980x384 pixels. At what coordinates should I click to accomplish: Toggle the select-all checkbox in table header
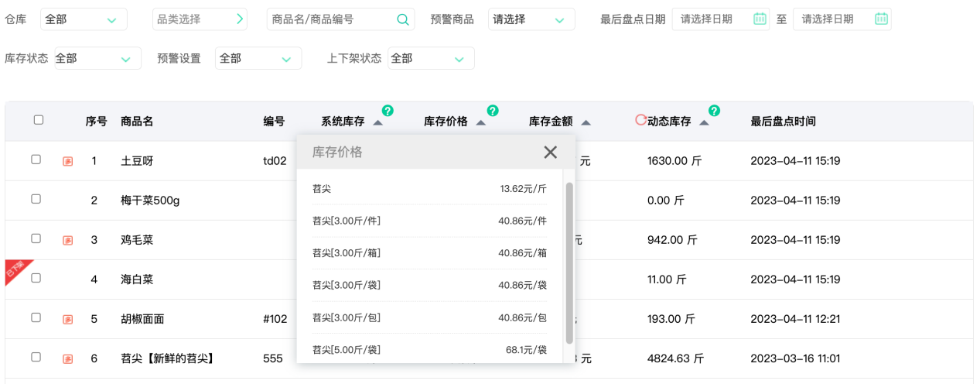point(39,120)
